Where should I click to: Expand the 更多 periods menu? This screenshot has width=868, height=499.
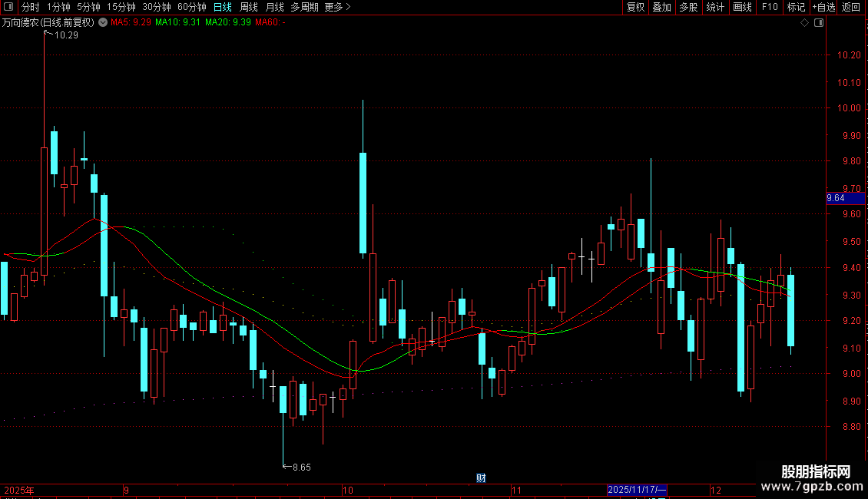(337, 7)
